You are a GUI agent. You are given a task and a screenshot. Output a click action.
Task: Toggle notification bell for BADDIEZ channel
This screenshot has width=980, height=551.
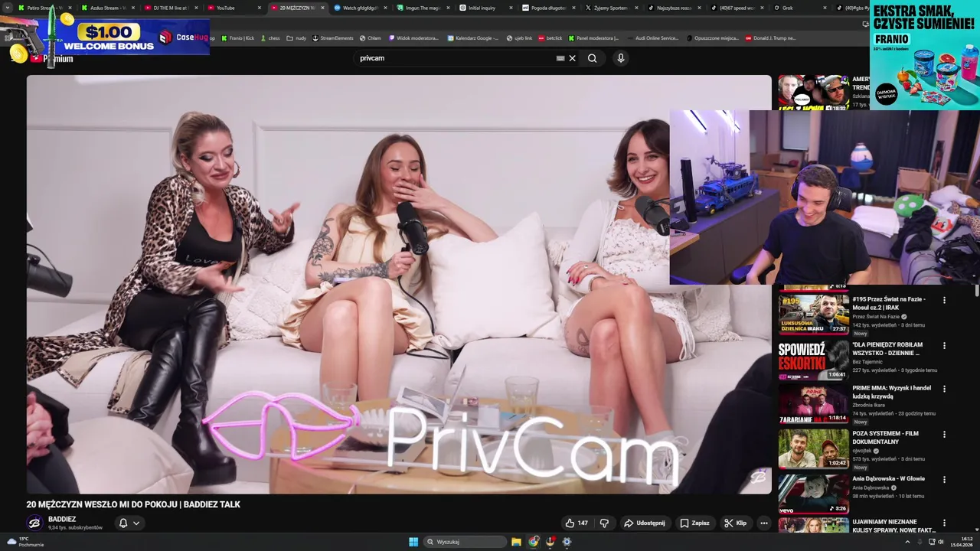[x=123, y=523]
